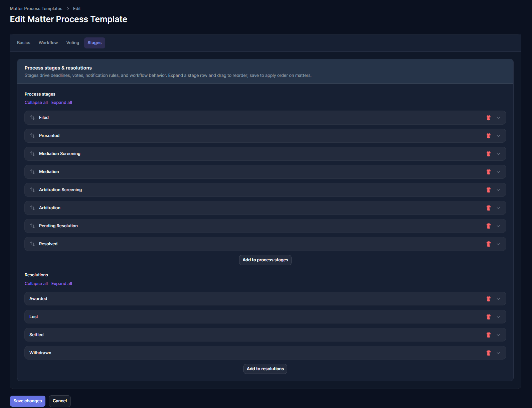Delete the Resolved stage

489,244
